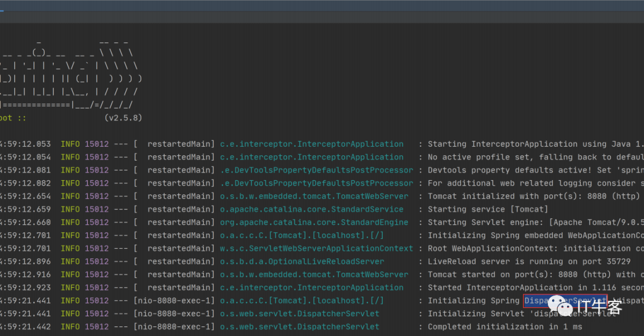644x336 pixels.
Task: Click the w.s.c.ServletWebServerApplicationContext logger name
Action: (x=317, y=248)
